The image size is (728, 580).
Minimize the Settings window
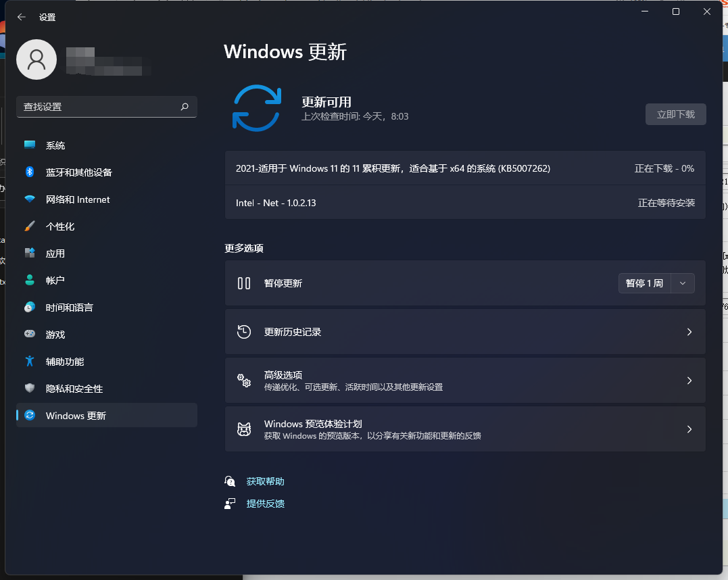(x=645, y=11)
